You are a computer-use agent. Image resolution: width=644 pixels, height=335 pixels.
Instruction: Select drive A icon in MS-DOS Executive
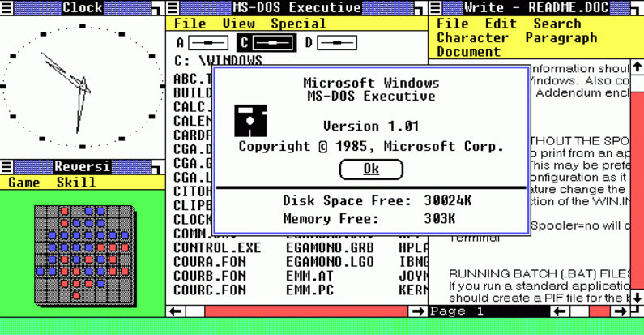click(203, 43)
